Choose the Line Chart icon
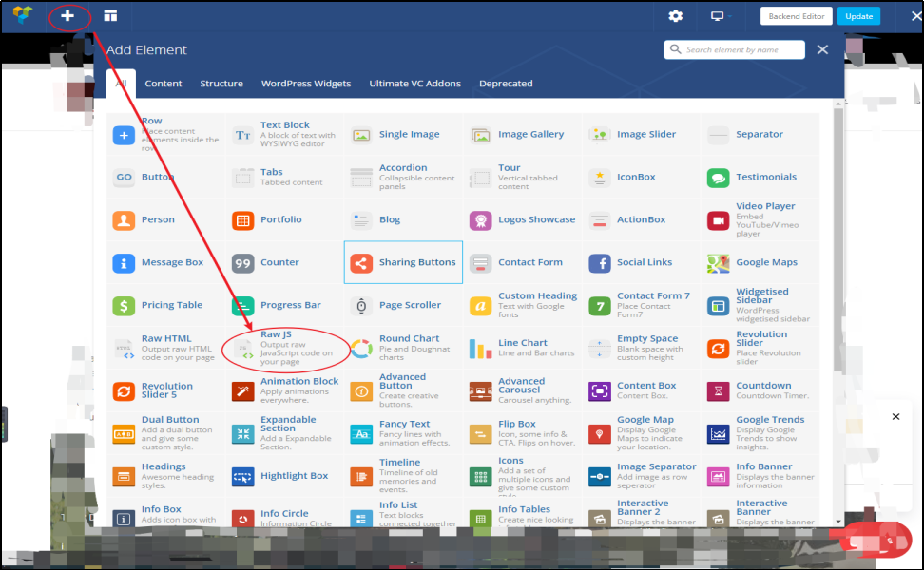This screenshot has height=570, width=924. point(480,349)
